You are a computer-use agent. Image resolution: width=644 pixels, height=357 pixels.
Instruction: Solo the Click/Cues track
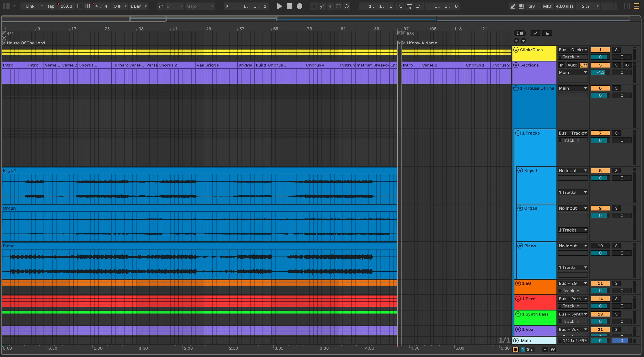(616, 50)
